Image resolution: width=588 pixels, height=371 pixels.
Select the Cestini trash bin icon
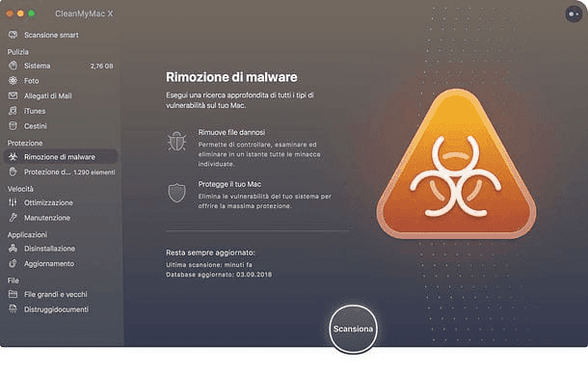click(x=13, y=126)
